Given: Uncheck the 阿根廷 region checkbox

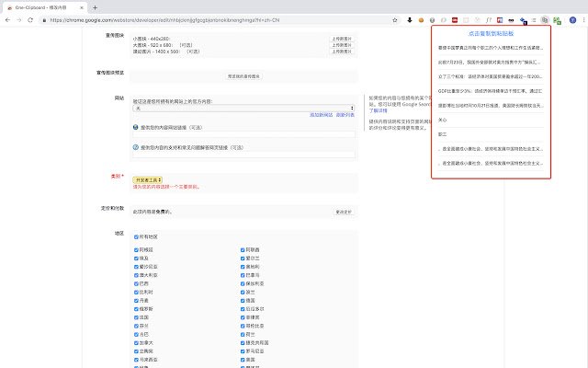Looking at the screenshot, I should (x=136, y=249).
